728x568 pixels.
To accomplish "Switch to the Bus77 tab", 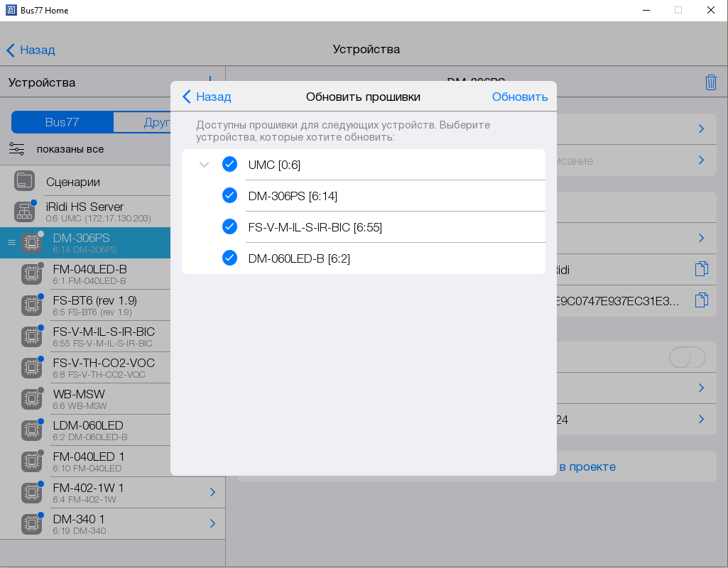I will (62, 122).
